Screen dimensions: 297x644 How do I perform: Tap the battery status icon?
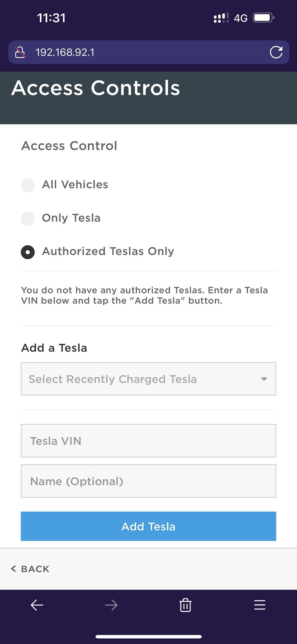pos(263,18)
